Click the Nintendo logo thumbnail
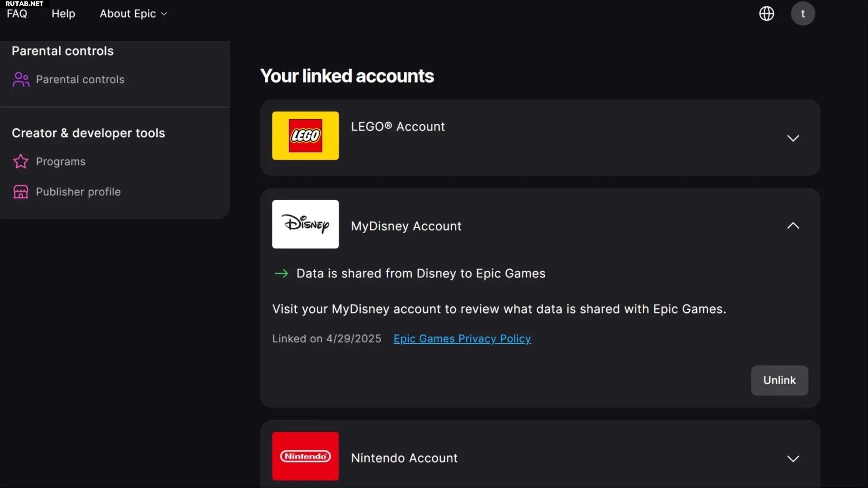The height and width of the screenshot is (488, 868). (305, 456)
